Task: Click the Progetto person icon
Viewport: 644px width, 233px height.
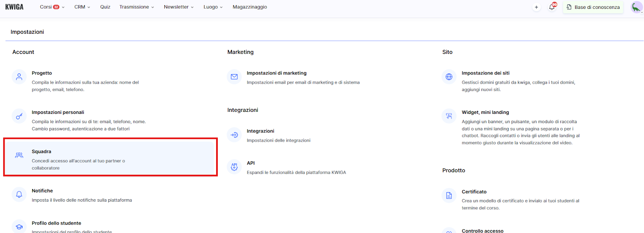Action: tap(19, 77)
